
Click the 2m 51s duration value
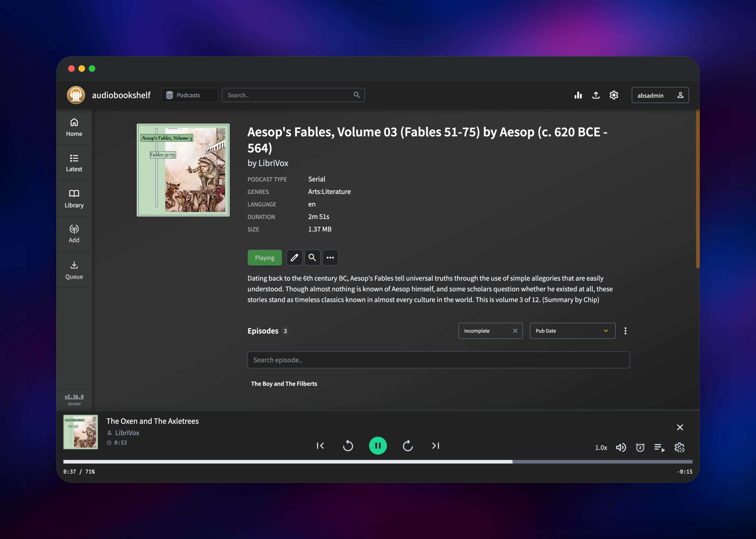click(x=319, y=217)
